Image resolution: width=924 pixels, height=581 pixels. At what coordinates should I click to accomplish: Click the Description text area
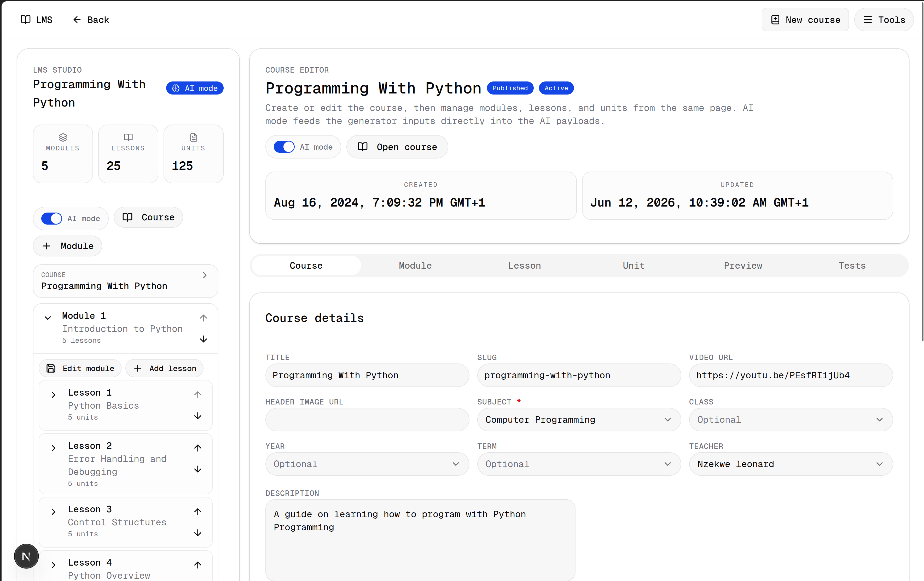click(x=420, y=540)
